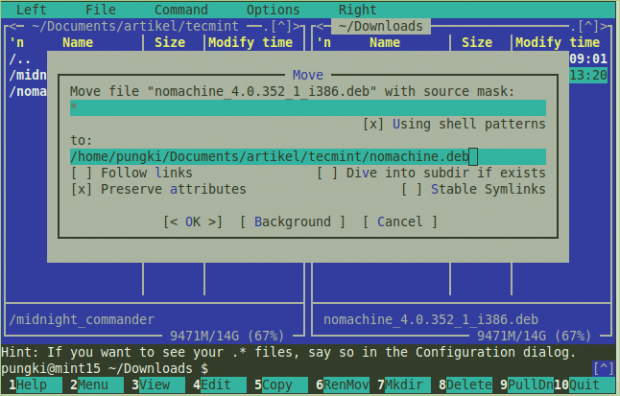Open the Options menu

coord(273,9)
